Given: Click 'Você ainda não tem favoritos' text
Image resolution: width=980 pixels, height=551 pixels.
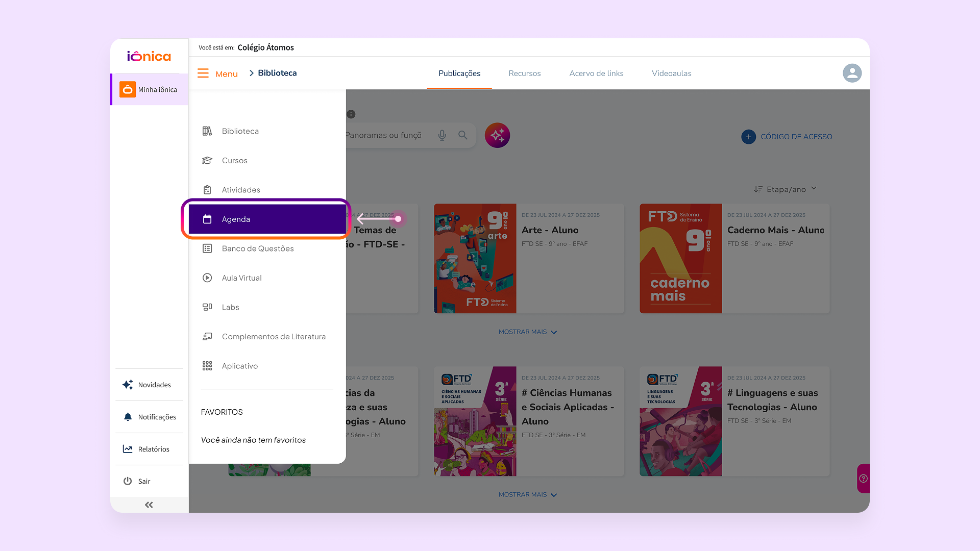Looking at the screenshot, I should pos(253,440).
